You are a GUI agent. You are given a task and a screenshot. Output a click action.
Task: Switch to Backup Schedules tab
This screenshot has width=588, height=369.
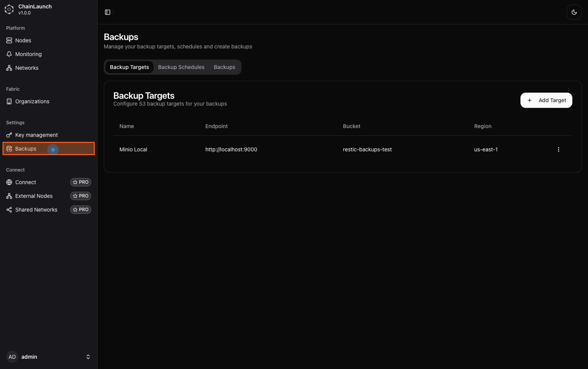click(x=181, y=67)
